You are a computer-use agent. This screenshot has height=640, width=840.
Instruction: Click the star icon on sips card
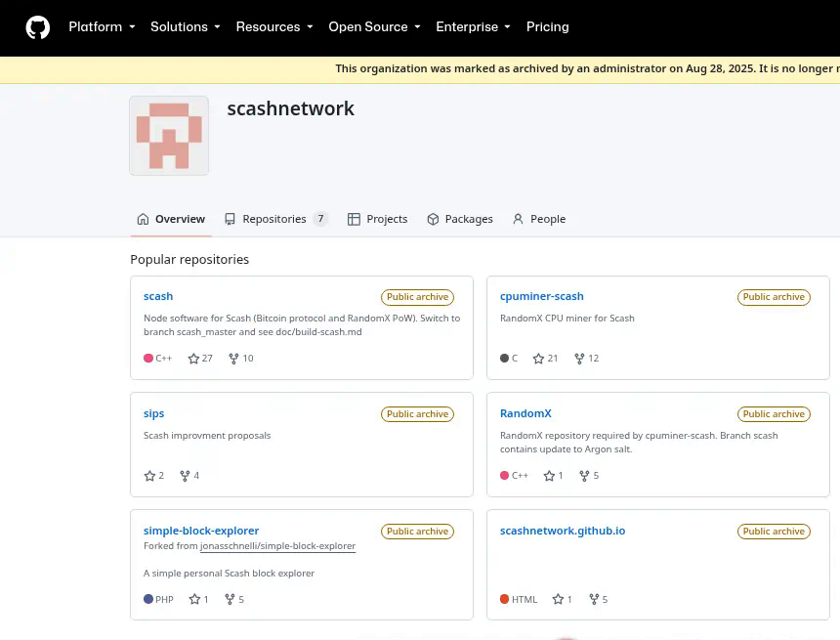point(149,476)
